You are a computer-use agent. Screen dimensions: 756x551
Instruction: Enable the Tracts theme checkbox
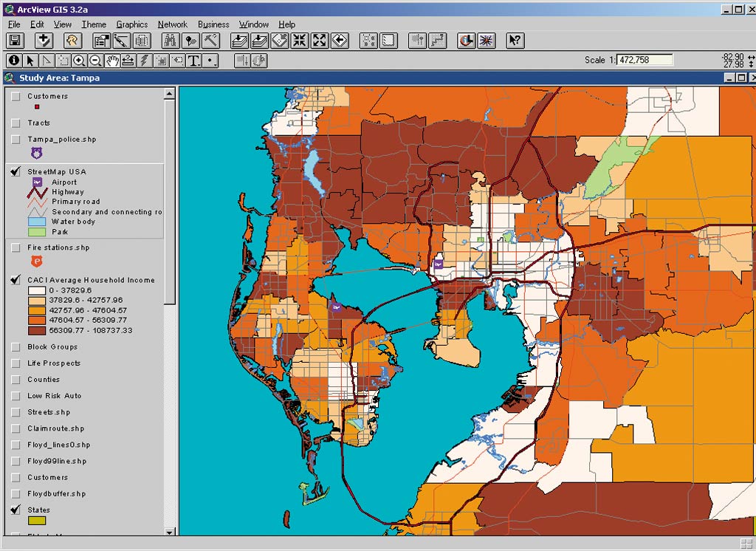15,123
